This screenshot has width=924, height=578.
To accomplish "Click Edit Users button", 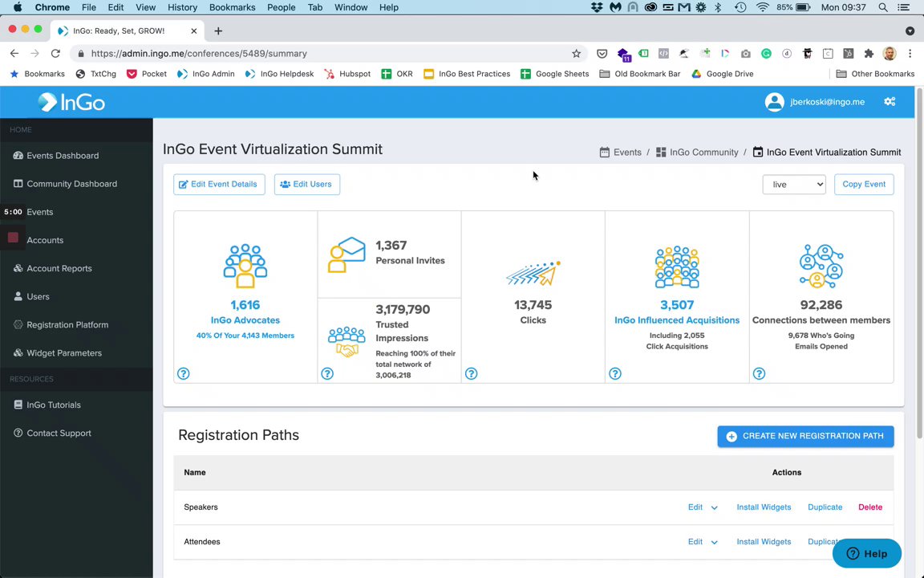I will 307,185.
